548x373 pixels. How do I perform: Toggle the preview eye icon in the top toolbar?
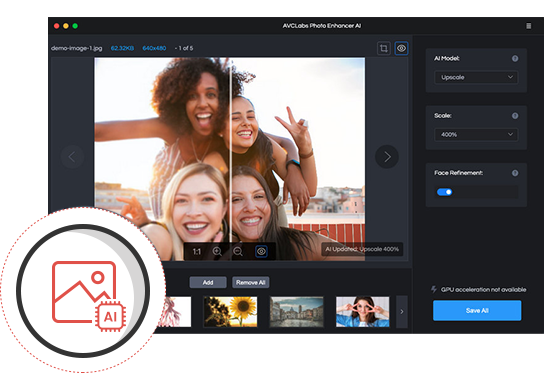pos(402,48)
